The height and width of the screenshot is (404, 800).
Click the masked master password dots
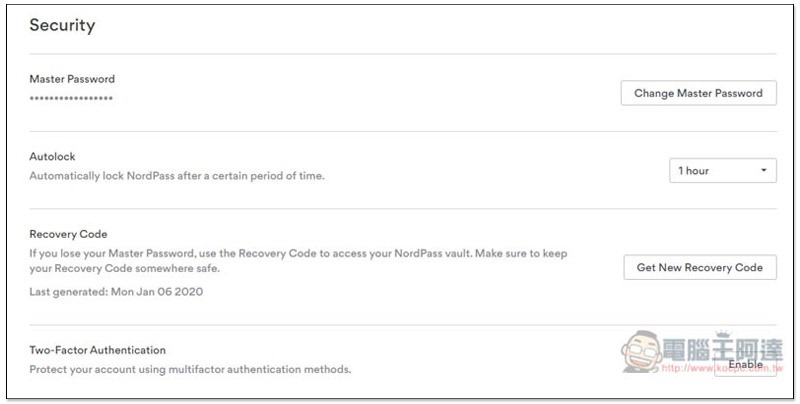click(x=71, y=98)
